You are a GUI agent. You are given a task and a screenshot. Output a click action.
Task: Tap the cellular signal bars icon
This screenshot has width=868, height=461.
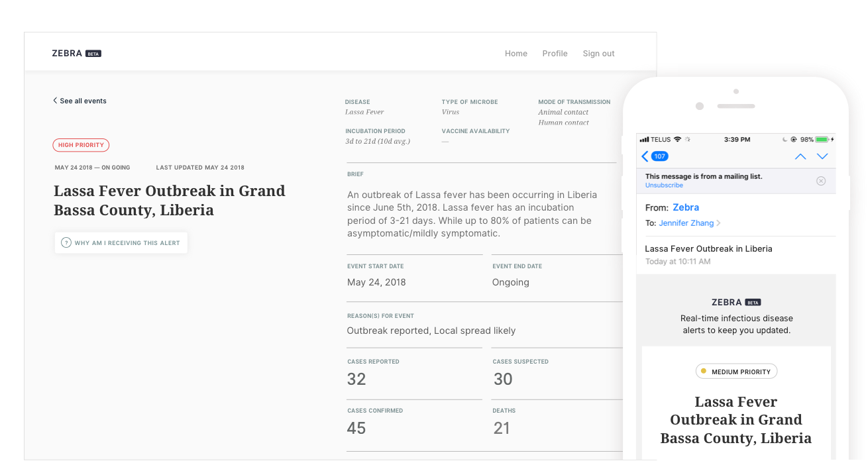pos(643,140)
